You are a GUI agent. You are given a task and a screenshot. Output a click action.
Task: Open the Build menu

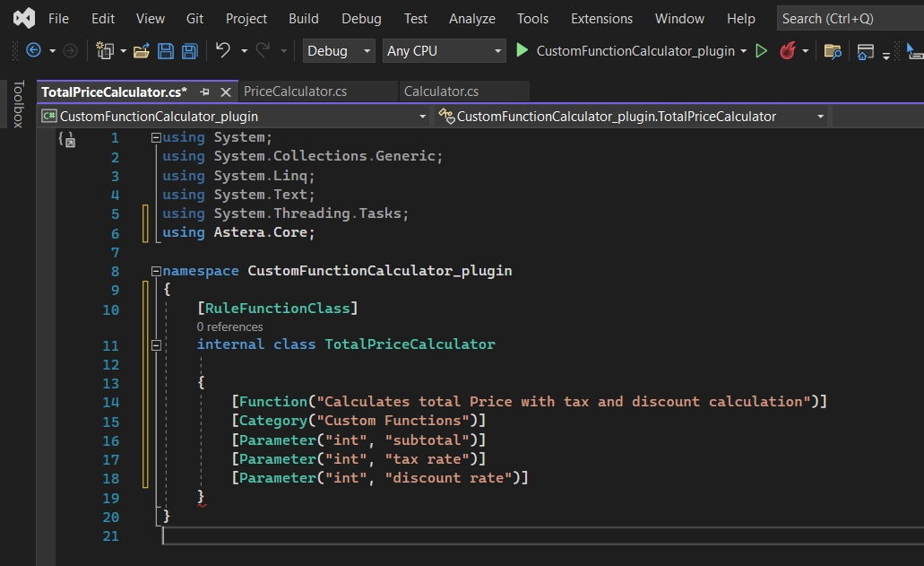click(x=303, y=18)
